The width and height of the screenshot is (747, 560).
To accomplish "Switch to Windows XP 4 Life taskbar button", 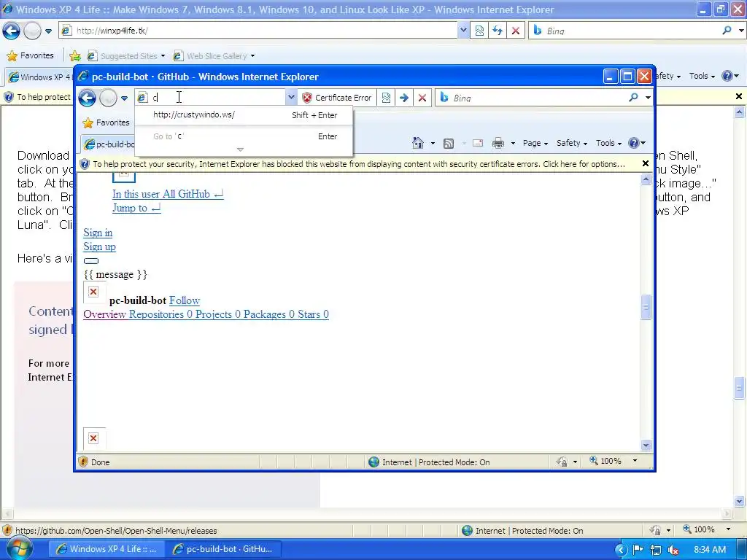I will (x=107, y=548).
